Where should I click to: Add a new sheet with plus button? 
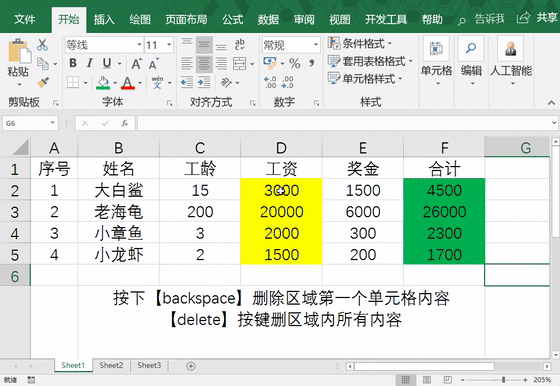click(x=191, y=366)
